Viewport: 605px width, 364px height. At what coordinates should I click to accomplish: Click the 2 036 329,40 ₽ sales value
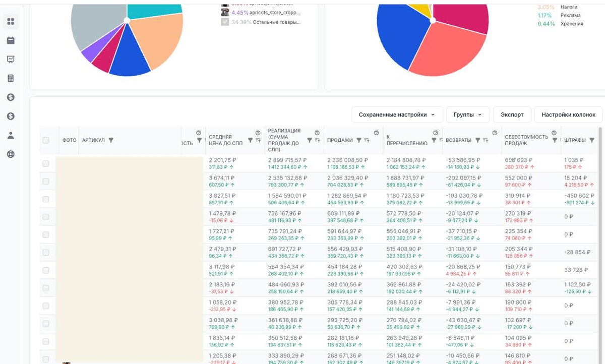[347, 178]
